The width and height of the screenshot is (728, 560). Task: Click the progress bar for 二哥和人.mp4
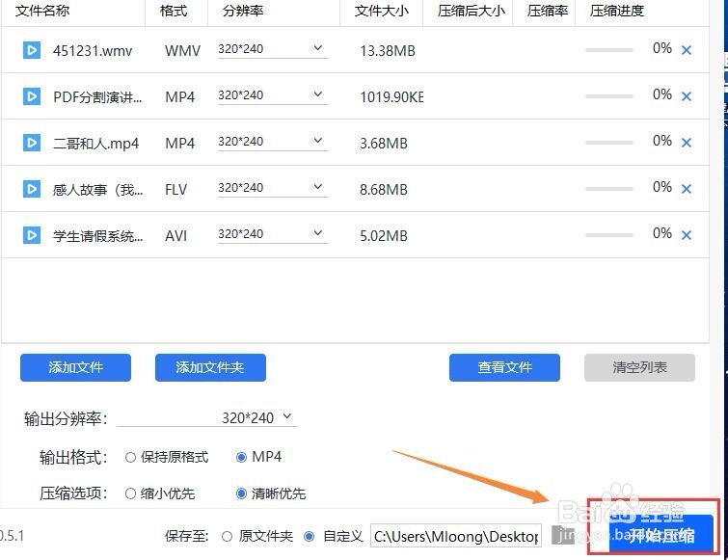(x=609, y=143)
